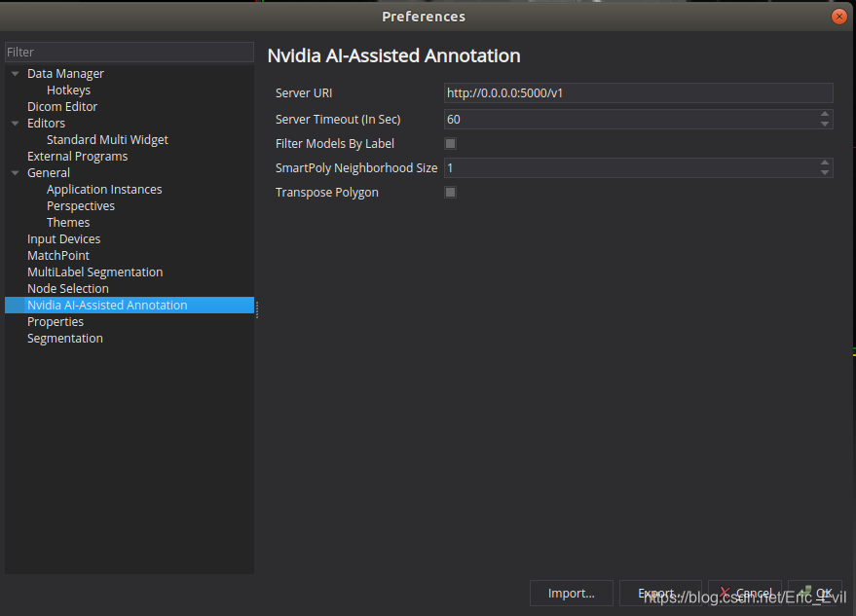
Task: Close Preferences with red X button
Action: (839, 17)
